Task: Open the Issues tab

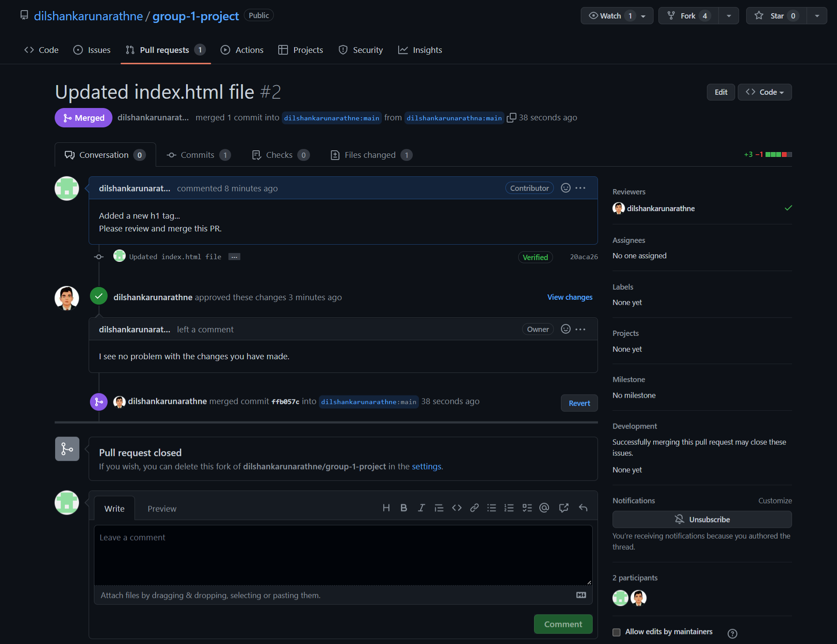Action: (92, 50)
